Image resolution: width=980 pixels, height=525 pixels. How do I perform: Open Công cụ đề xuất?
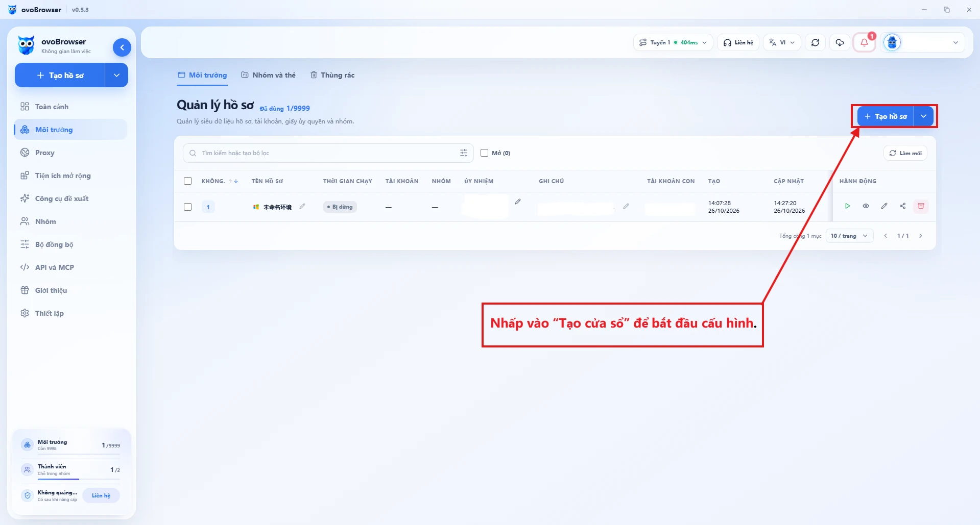[x=70, y=198]
